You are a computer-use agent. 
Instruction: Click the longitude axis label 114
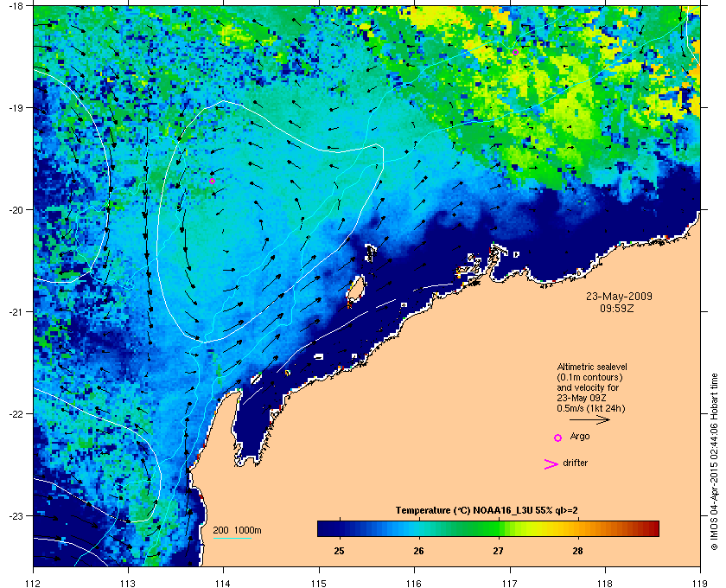(x=223, y=583)
